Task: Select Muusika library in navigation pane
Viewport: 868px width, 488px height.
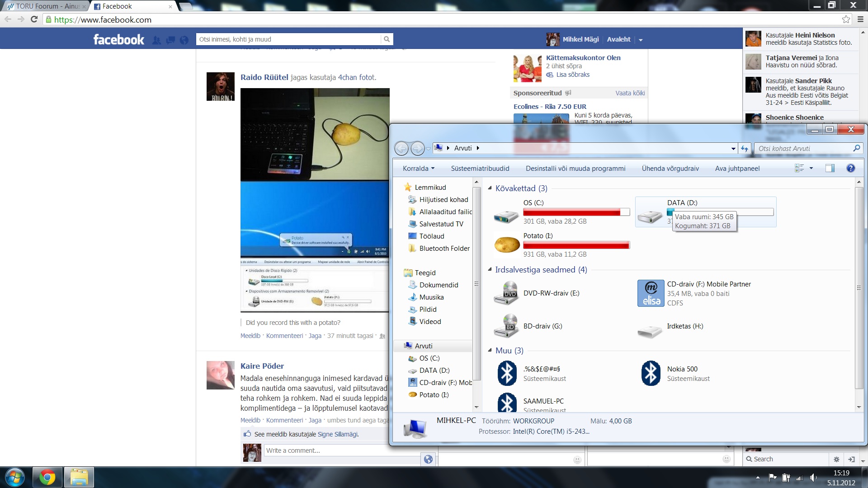Action: [x=431, y=297]
